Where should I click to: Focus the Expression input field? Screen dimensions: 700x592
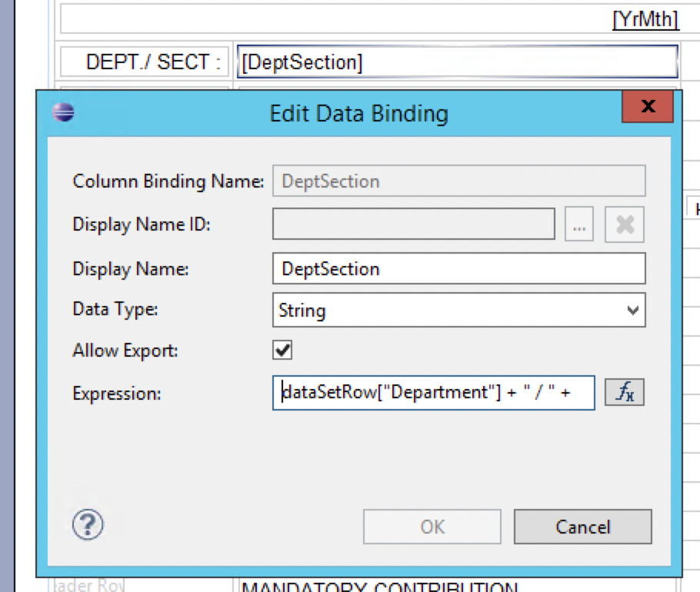(433, 393)
